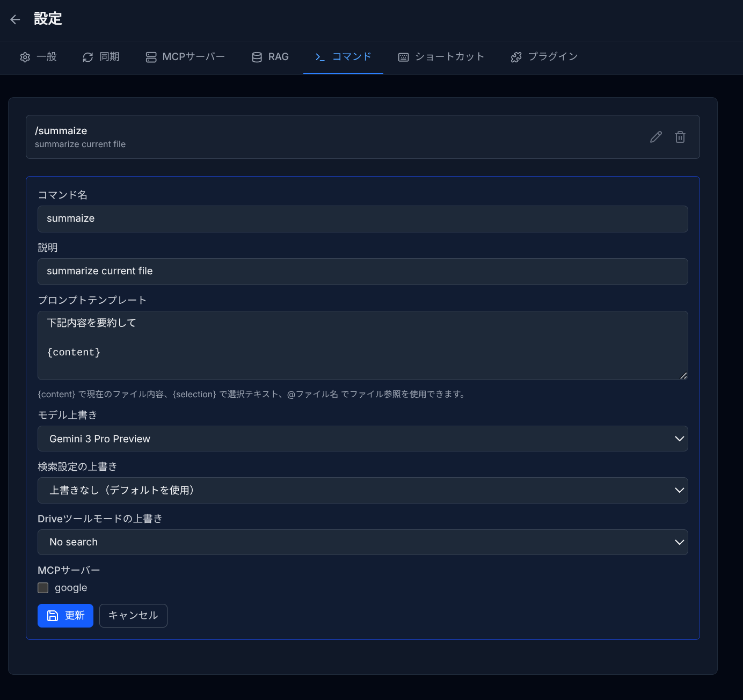Click the プラグイン plugin icon

click(516, 57)
